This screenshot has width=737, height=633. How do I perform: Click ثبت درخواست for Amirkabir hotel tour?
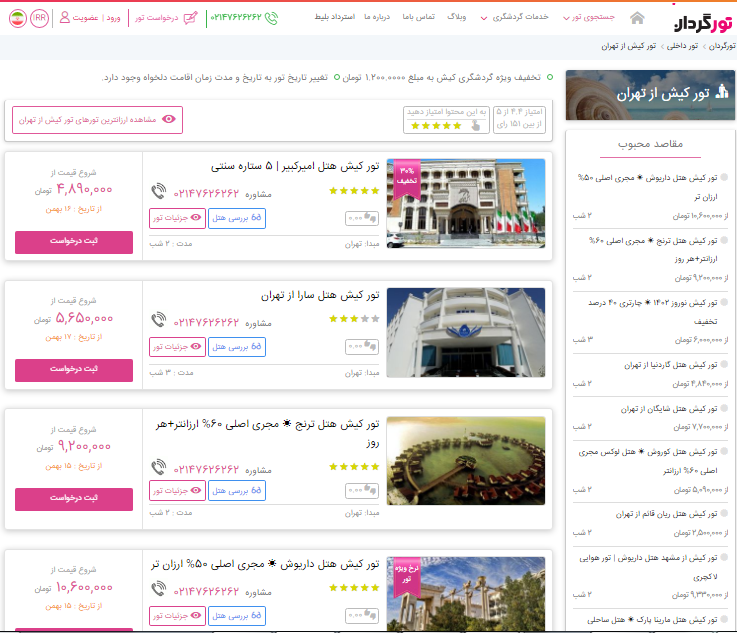(x=74, y=242)
